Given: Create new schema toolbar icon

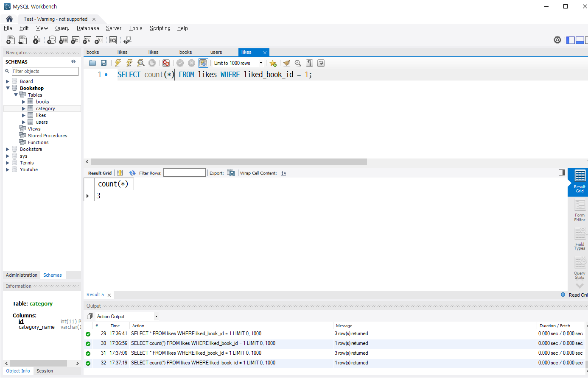Looking at the screenshot, I should [51, 40].
